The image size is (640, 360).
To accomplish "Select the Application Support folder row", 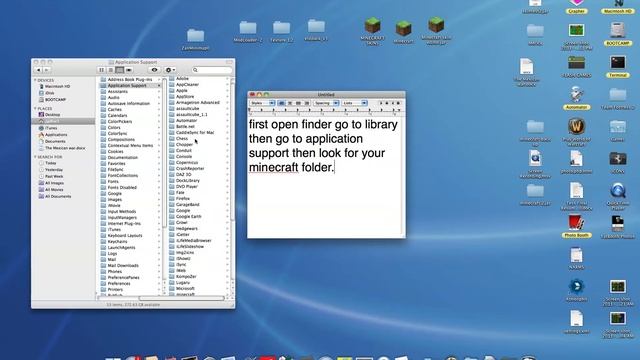I will [130, 86].
